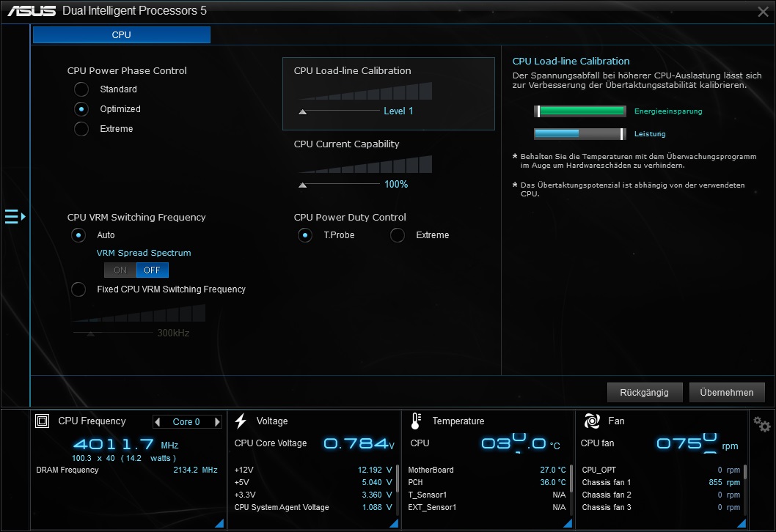
Task: Click the +12V voltage row
Action: click(312, 470)
